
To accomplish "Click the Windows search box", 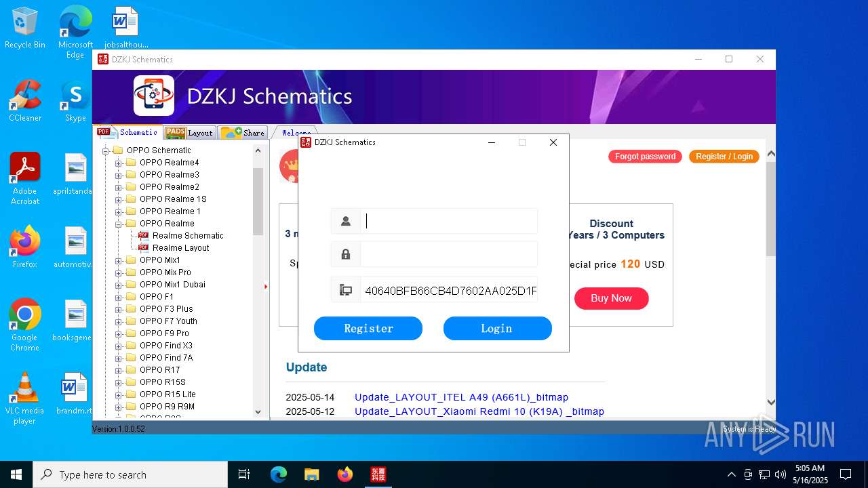I will tap(130, 474).
